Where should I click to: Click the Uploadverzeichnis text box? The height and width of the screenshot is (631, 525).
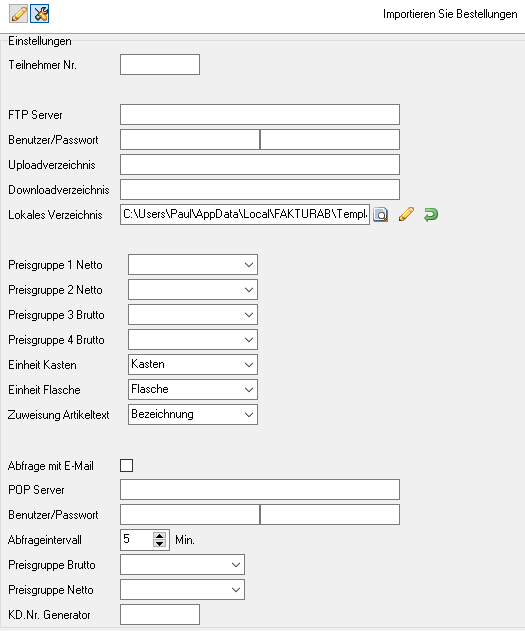[260, 165]
